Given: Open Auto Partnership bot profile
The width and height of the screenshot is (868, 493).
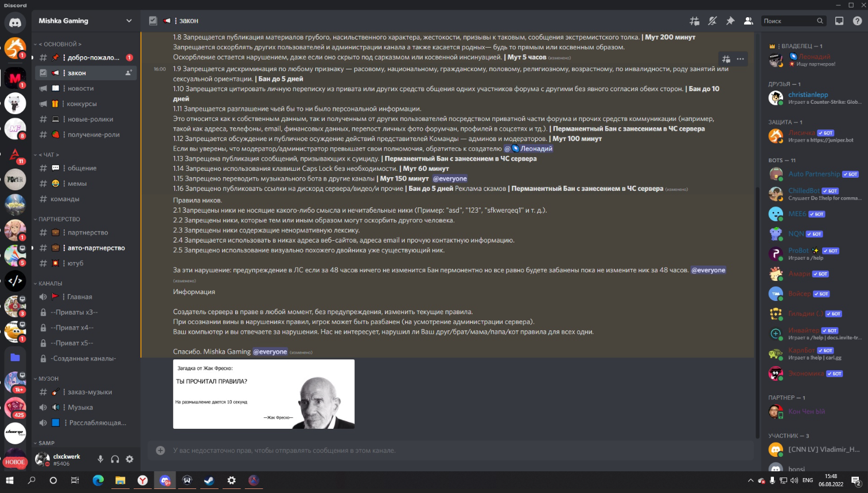Looking at the screenshot, I should [x=815, y=174].
